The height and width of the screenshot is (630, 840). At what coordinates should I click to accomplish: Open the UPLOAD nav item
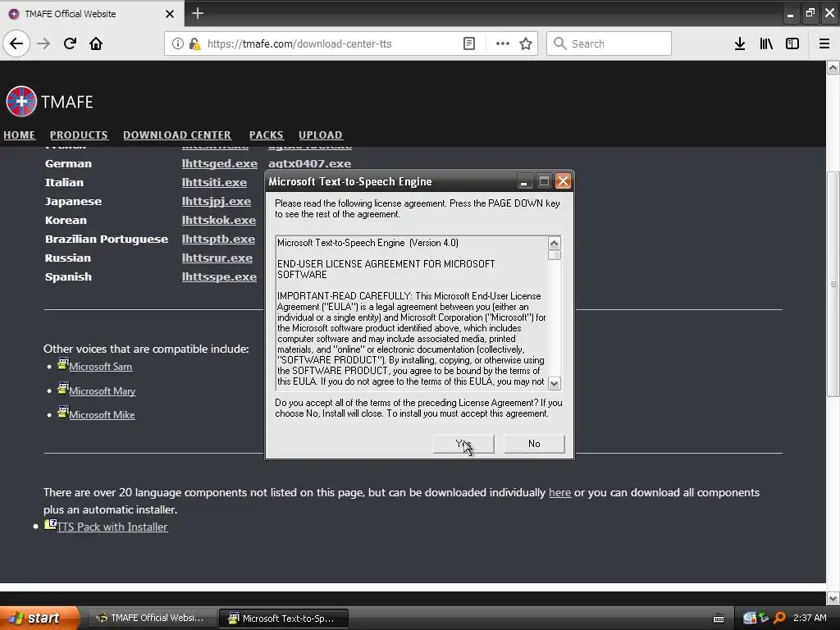(321, 135)
